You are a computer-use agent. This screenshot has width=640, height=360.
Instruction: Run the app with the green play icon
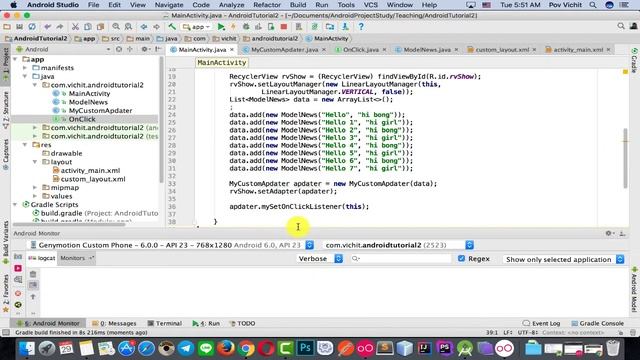(221, 27)
